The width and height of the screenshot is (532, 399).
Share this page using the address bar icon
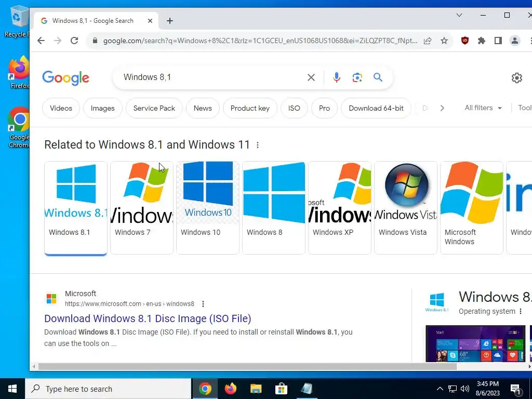tap(428, 41)
